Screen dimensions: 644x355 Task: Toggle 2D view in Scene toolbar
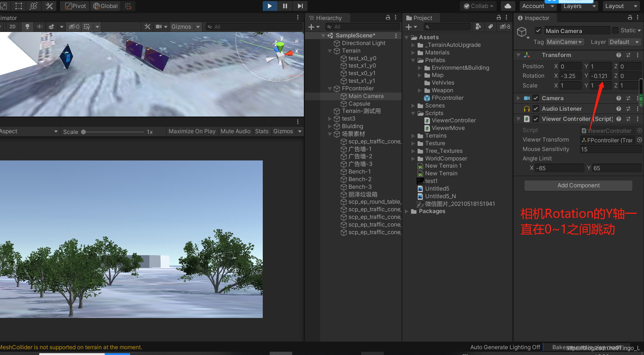[x=12, y=26]
